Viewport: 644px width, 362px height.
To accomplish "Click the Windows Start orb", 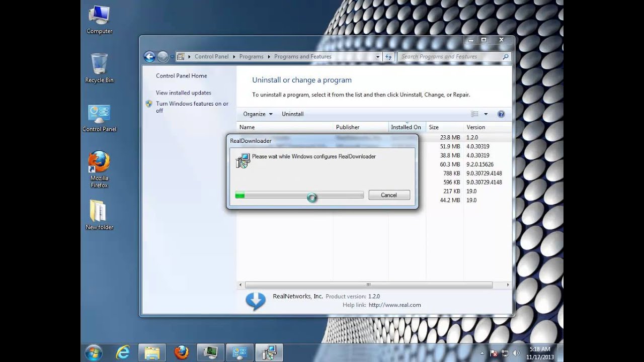I will [94, 352].
